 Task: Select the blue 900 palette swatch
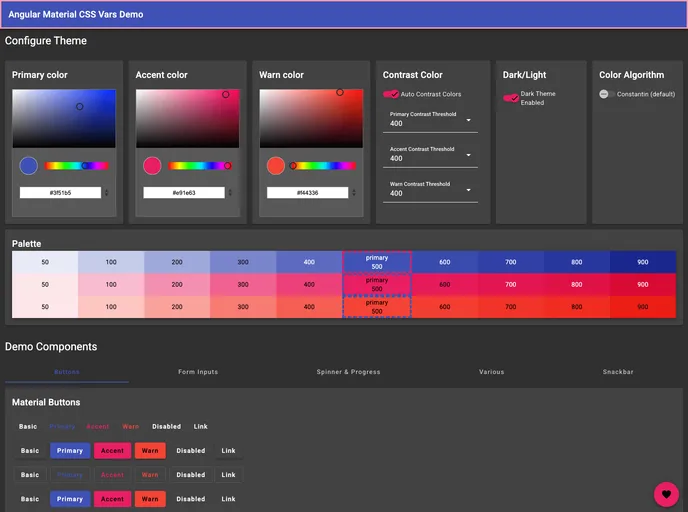pos(642,262)
